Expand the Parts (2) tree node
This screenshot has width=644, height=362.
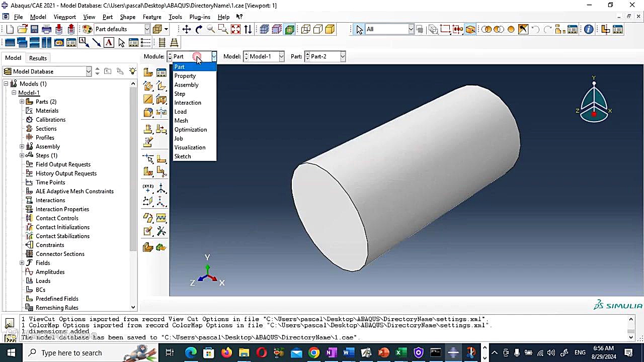[22, 102]
